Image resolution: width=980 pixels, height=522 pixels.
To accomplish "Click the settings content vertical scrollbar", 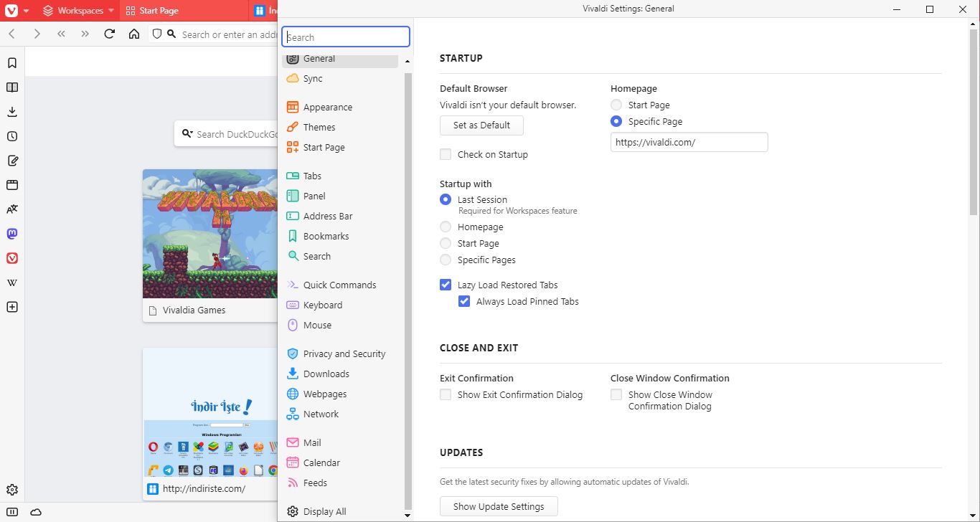I will (974, 122).
